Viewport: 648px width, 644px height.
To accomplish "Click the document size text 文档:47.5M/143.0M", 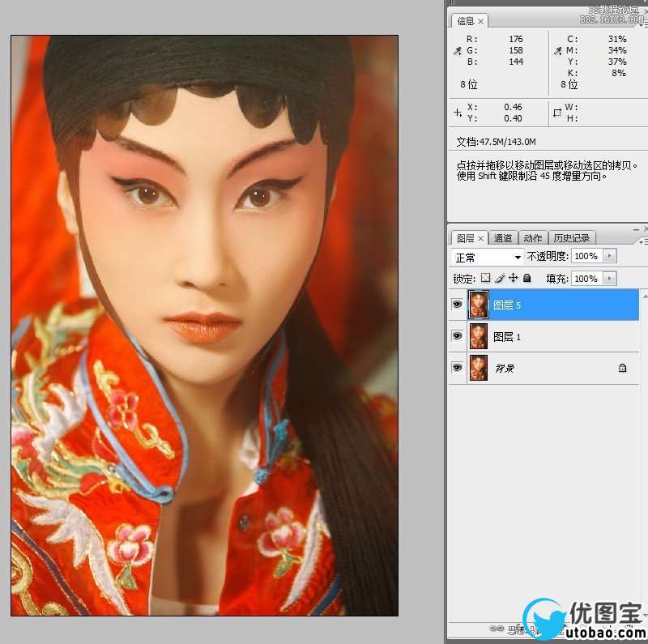I will click(x=496, y=142).
